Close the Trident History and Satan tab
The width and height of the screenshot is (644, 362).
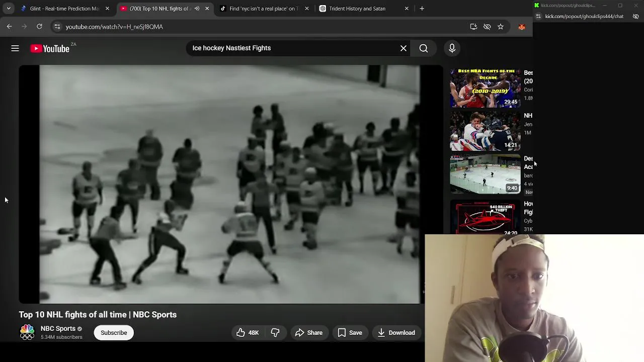[407, 9]
